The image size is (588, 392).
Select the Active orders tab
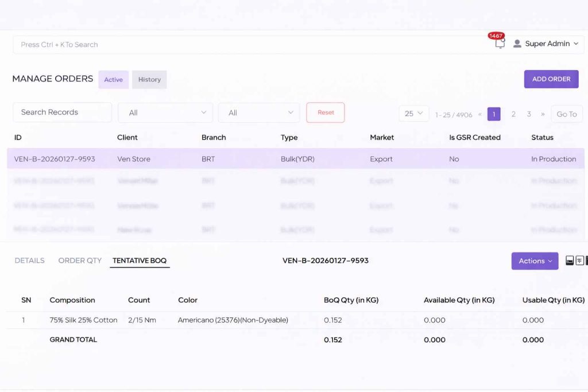click(x=113, y=80)
